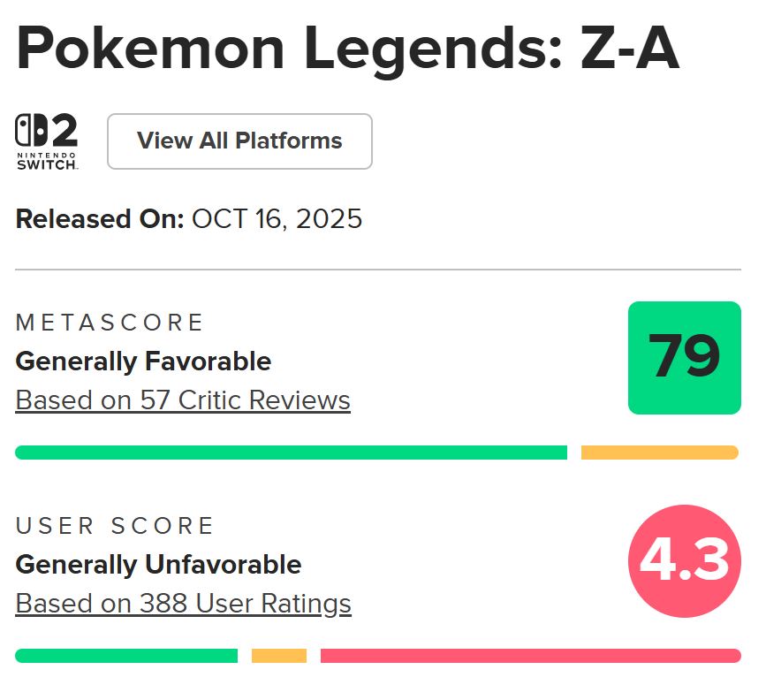Select yellow mixed segment of critic review bar
This screenshot has width=766, height=700.
659,453
